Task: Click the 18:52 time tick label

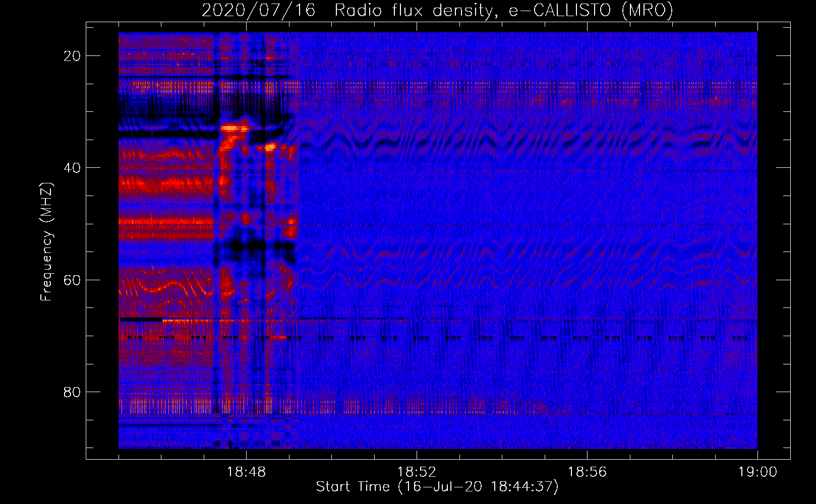Action: pos(417,472)
